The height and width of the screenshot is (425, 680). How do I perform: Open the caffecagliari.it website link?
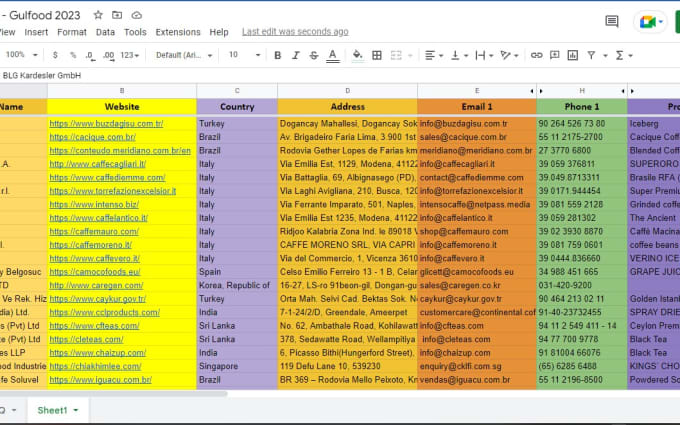click(98, 164)
